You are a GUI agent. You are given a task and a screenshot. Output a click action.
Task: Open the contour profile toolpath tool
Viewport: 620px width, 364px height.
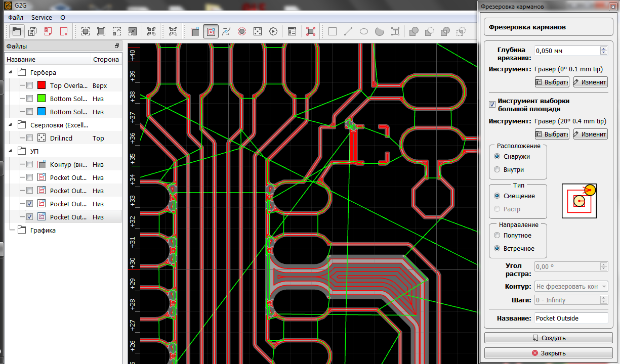pyautogui.click(x=195, y=31)
